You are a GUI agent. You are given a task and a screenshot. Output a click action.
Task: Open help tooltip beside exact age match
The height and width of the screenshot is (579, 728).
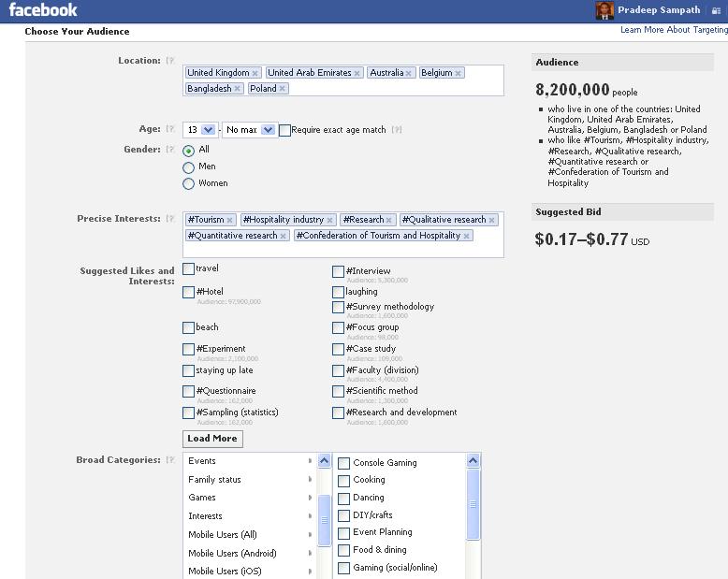(x=396, y=130)
